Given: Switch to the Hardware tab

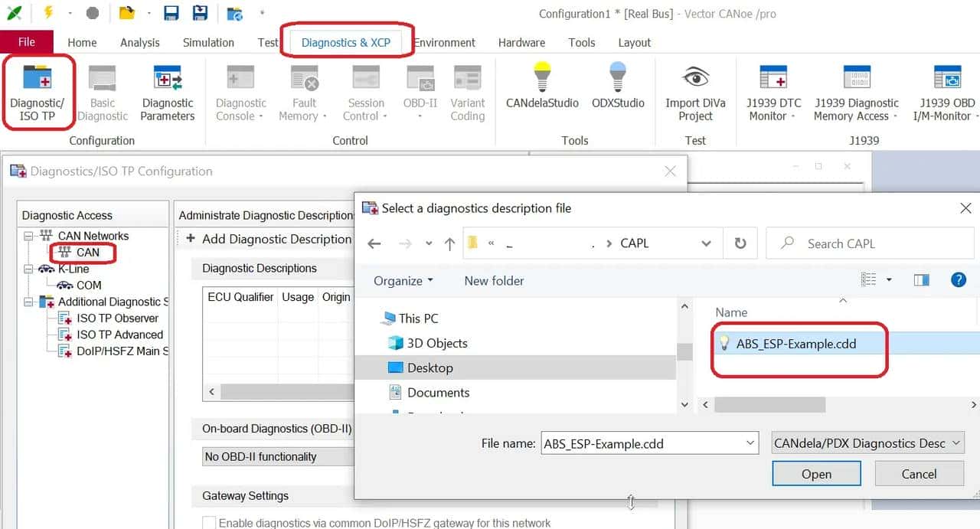Looking at the screenshot, I should [x=521, y=42].
